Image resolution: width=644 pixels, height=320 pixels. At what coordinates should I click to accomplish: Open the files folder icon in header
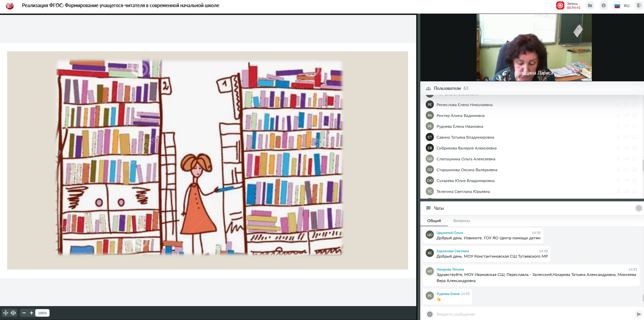(590, 5)
